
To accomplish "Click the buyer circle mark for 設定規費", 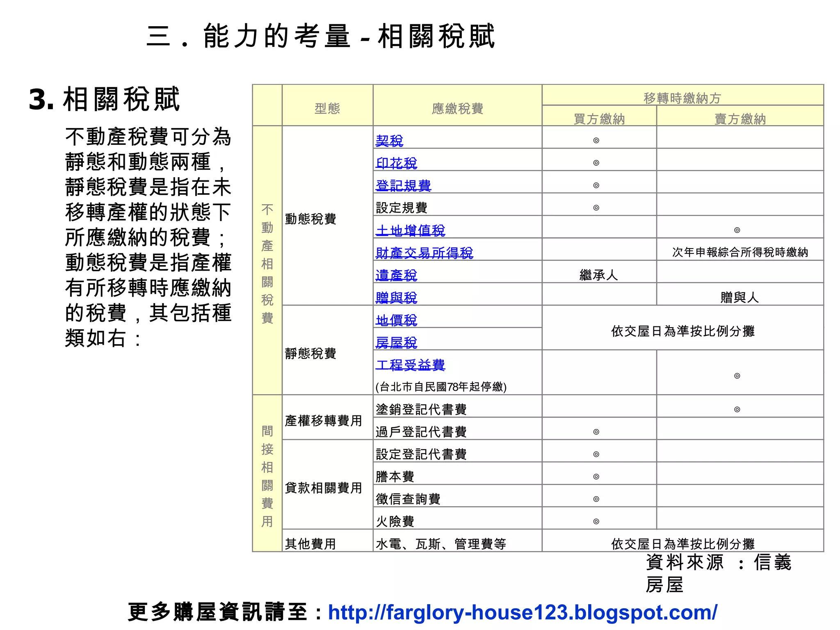I will (596, 208).
